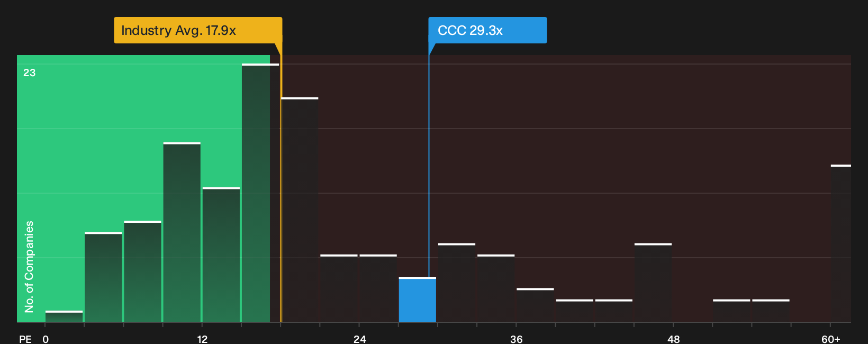
Task: Click the CCC 29.3x label
Action: 487,30
